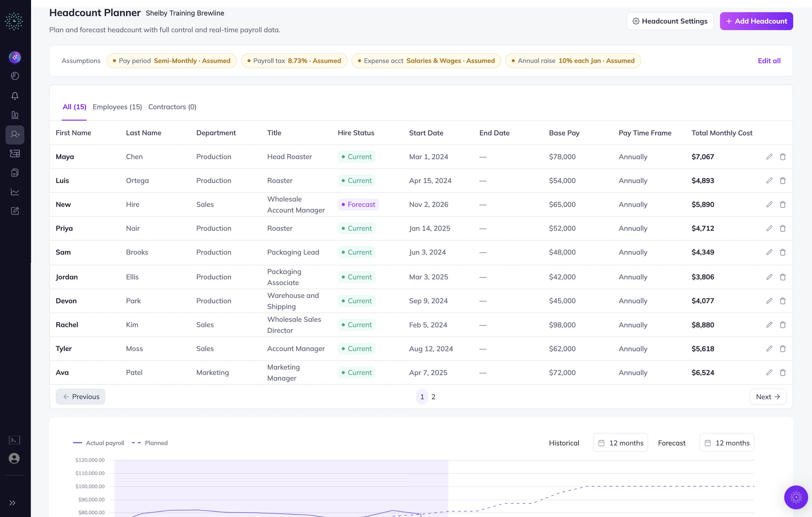Click the Expense acct Salaries & Wages chip
Image resolution: width=812 pixels, height=517 pixels.
(426, 61)
